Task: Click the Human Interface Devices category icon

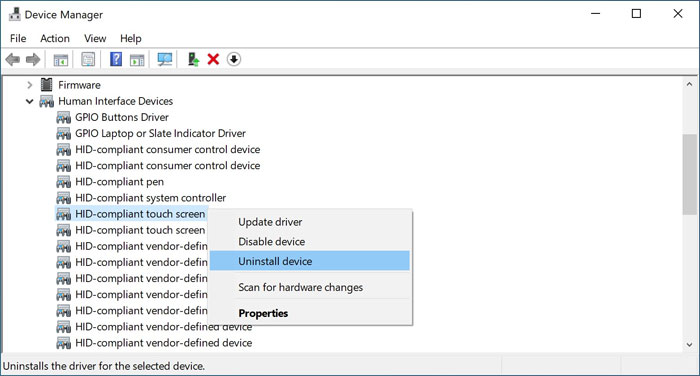Action: tap(46, 101)
